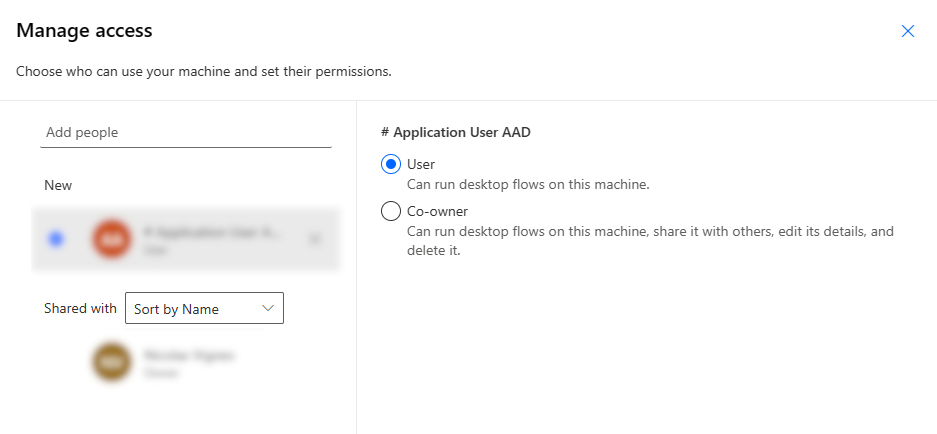Click the Add people search field
Screen dimensions: 937x434
[185, 132]
